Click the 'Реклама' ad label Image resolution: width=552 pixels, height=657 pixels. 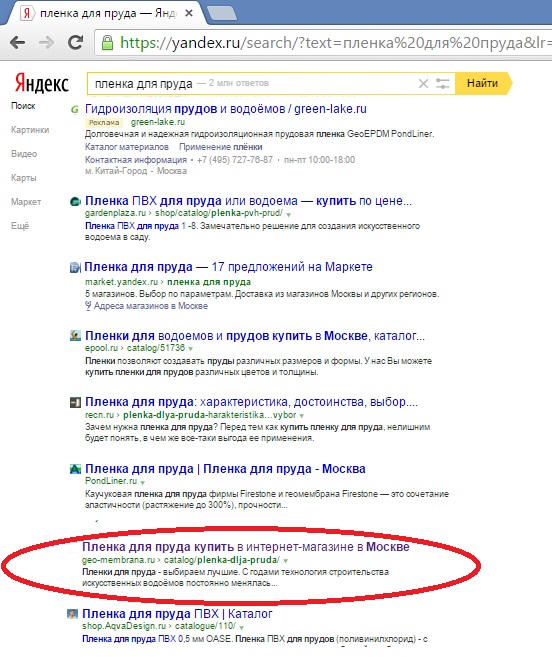pyautogui.click(x=104, y=122)
